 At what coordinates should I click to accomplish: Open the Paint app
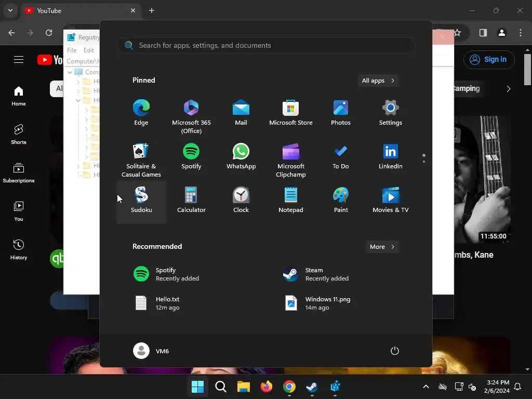pos(341,200)
